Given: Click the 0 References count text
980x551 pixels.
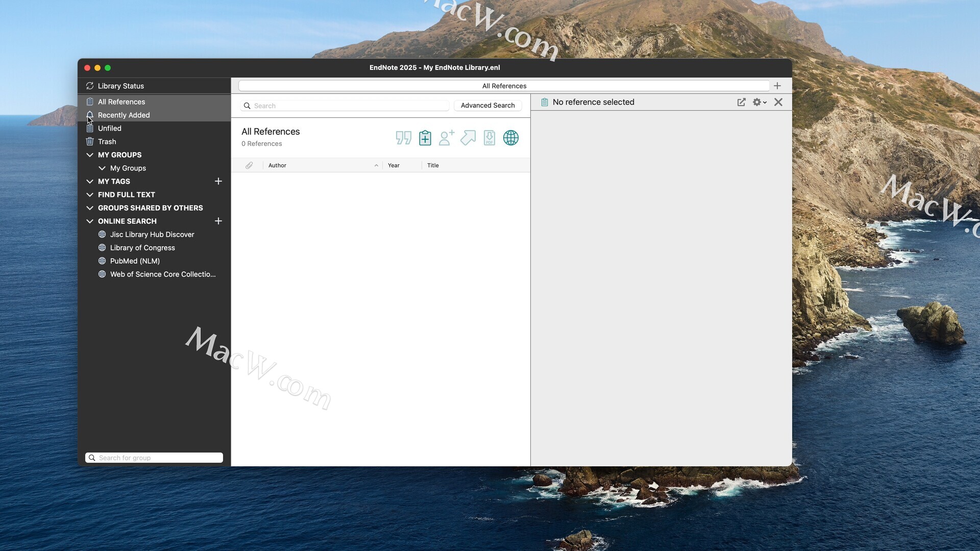Looking at the screenshot, I should (262, 143).
